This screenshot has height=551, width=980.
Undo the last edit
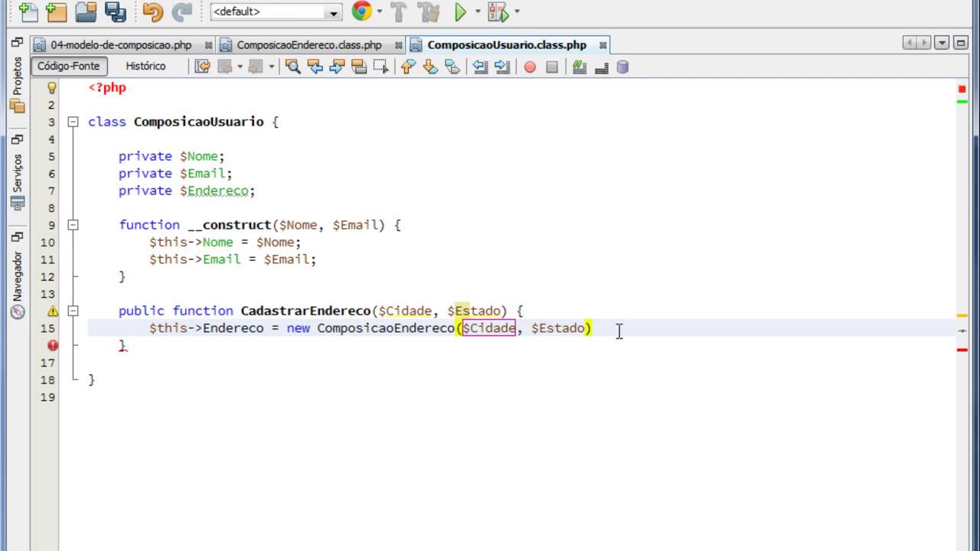pyautogui.click(x=153, y=11)
